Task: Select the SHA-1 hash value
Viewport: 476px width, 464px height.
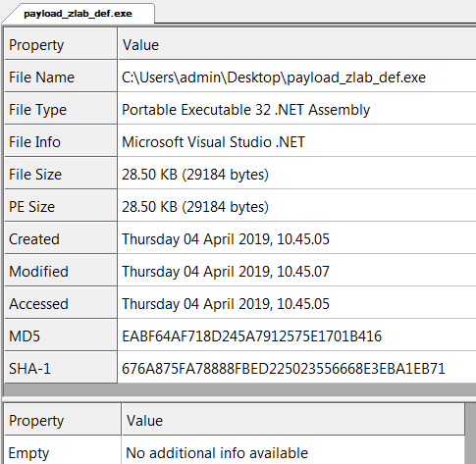Action: [x=284, y=369]
